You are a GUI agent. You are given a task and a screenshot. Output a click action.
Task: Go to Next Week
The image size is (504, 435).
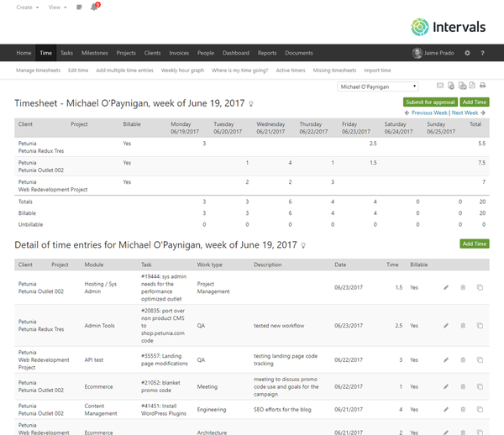(x=465, y=113)
